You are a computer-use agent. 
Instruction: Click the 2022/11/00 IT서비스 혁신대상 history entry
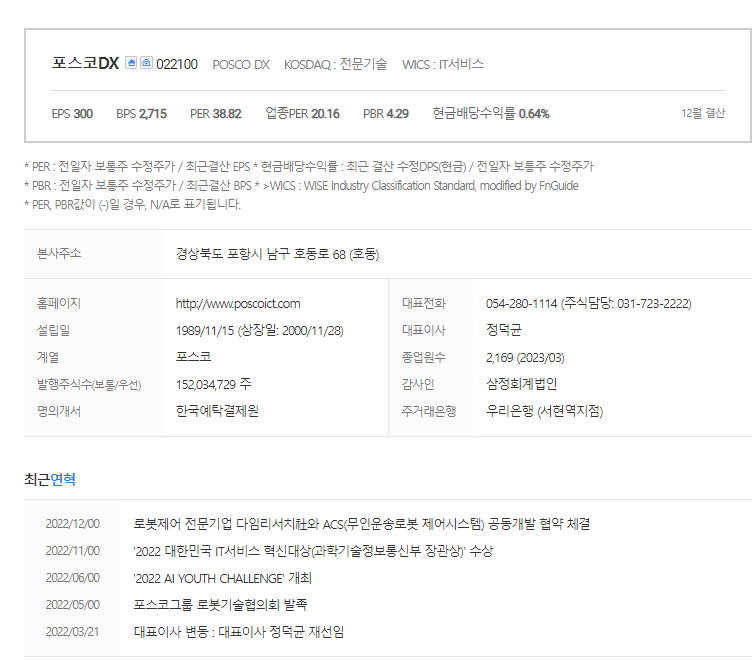(x=313, y=551)
